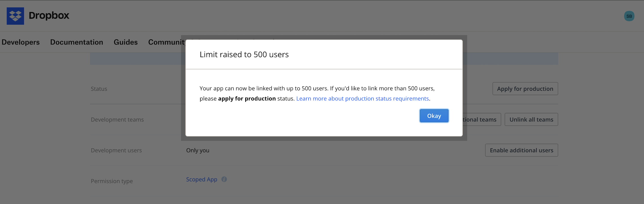
Task: Open the SB account avatar
Action: (x=629, y=16)
